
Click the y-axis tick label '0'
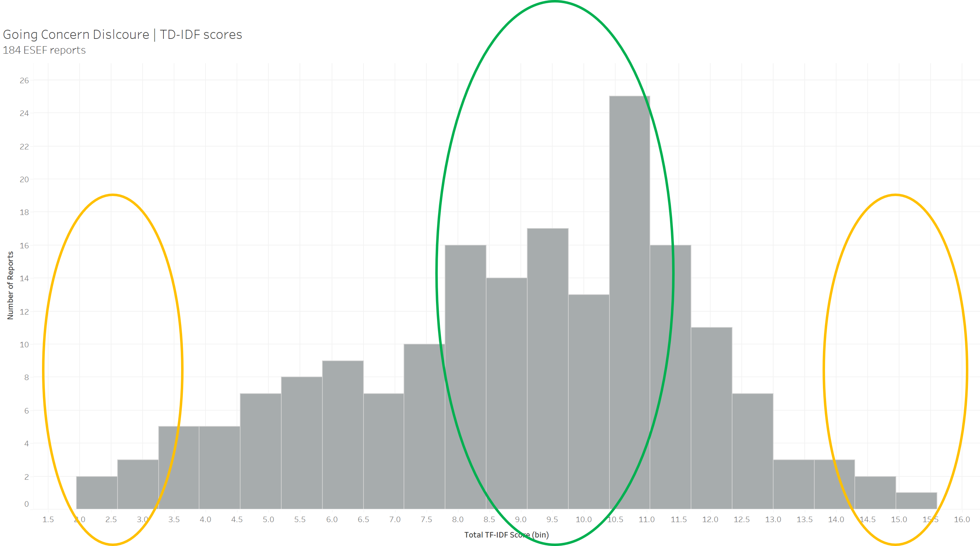(x=26, y=504)
